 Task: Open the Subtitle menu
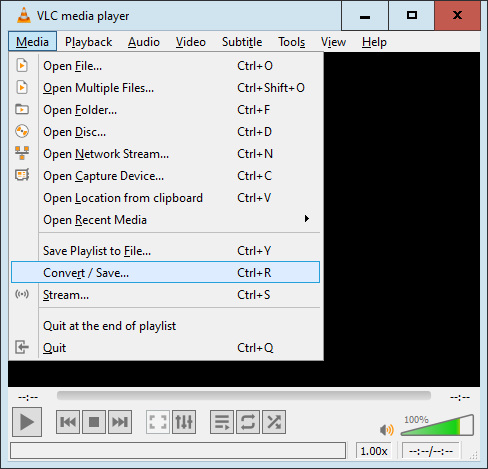click(242, 42)
